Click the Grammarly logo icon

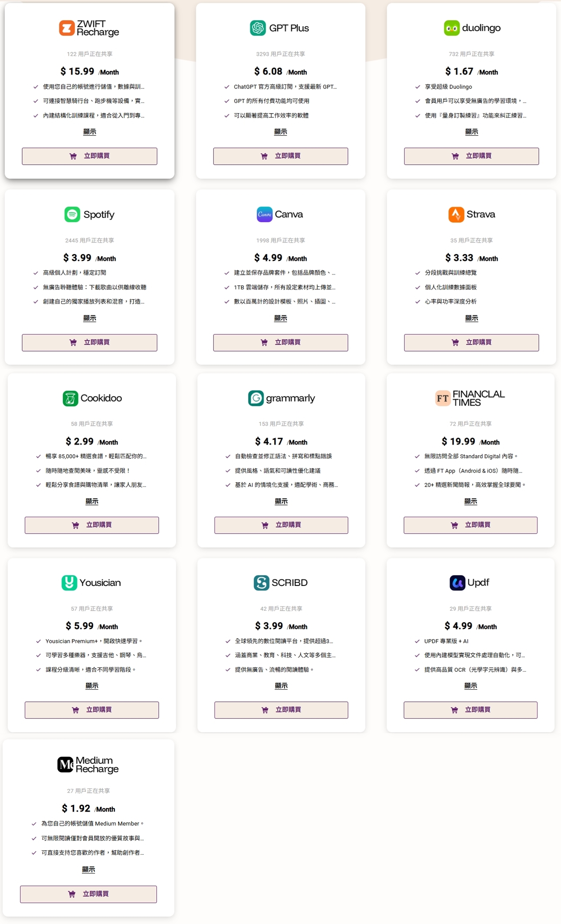[256, 398]
